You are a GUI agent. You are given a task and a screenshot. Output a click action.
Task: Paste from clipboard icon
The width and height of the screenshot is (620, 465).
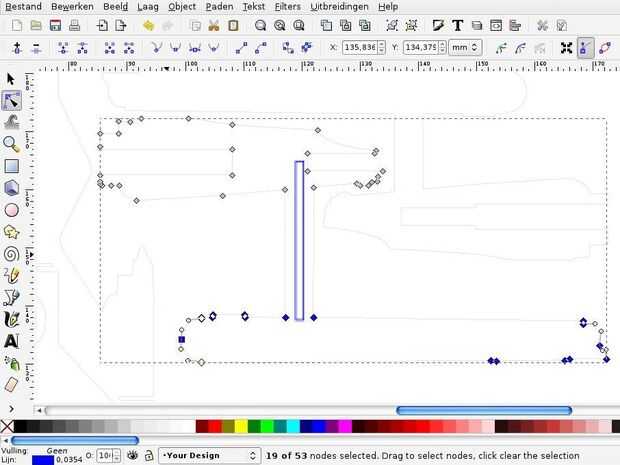click(233, 26)
